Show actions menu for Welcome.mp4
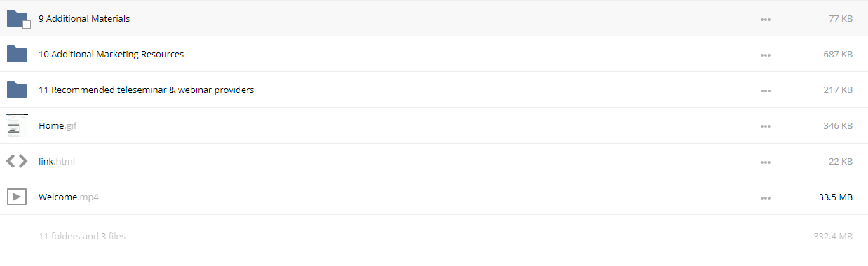The height and width of the screenshot is (266, 868). 766,197
